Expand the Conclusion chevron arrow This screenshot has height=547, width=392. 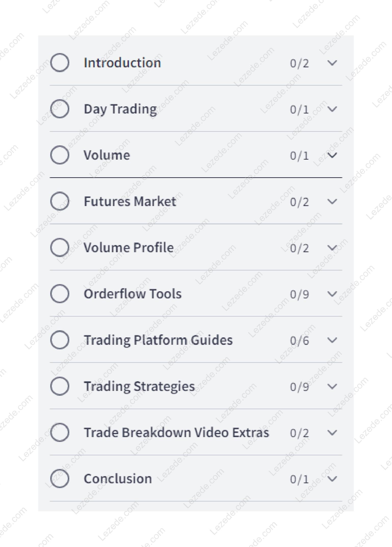tap(332, 479)
